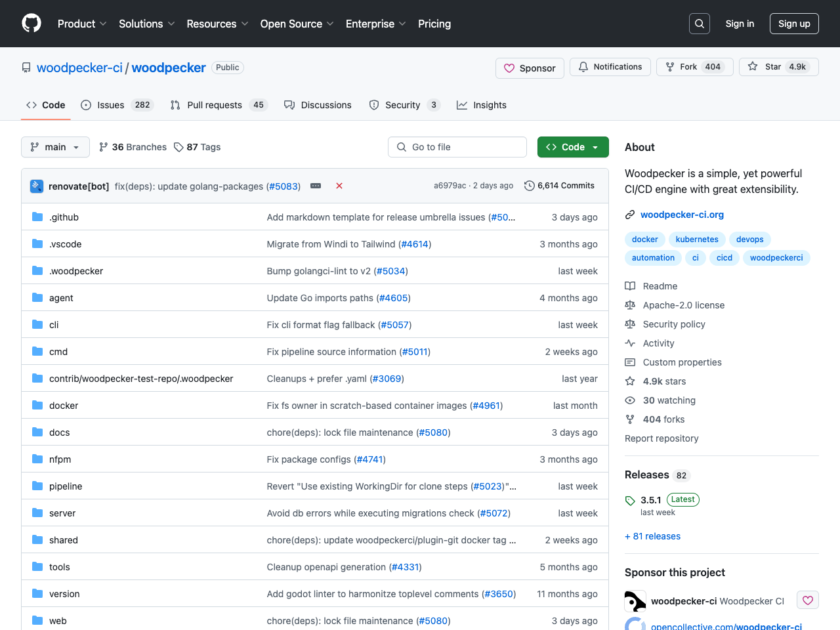Image resolution: width=840 pixels, height=630 pixels.
Task: Click the scale icon beside Apache-2.0 license
Action: 630,305
